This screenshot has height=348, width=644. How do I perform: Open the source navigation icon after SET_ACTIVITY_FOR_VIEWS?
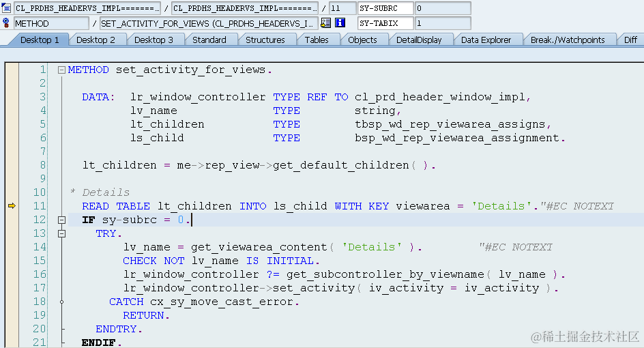tap(325, 23)
